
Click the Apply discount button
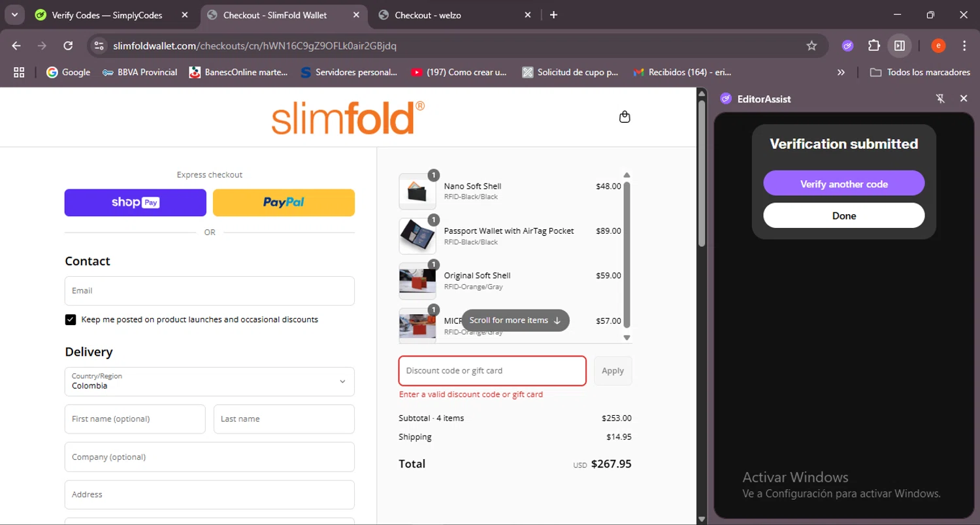(x=613, y=371)
